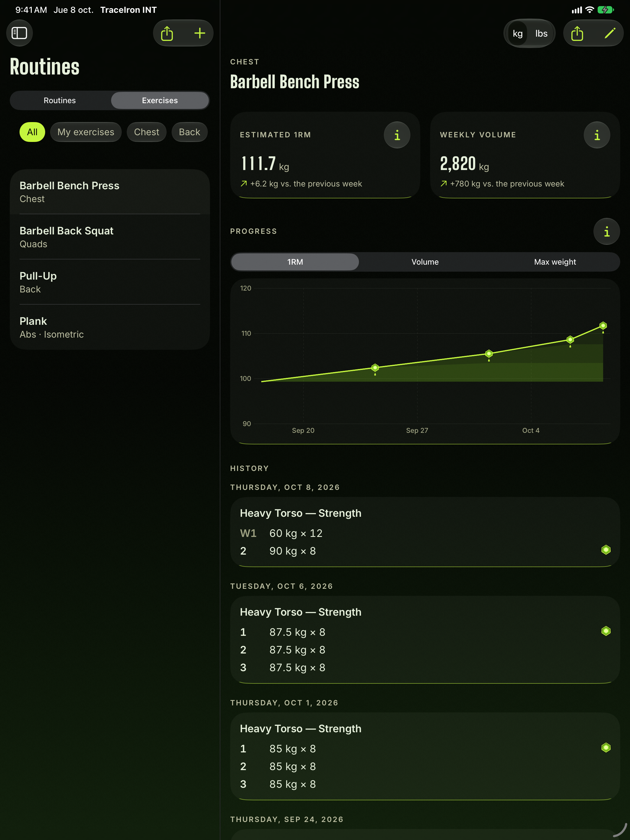The image size is (630, 840).
Task: Tap PR badge on 90 kg × 8 set
Action: (606, 550)
